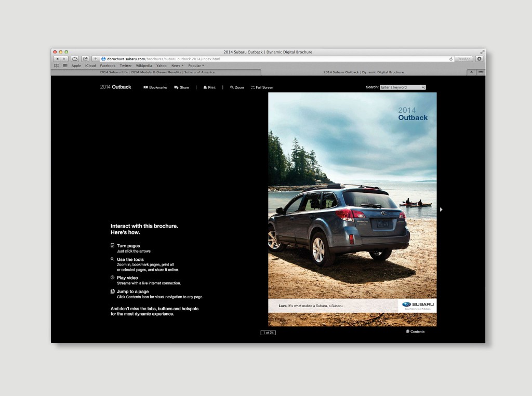Image resolution: width=532 pixels, height=396 pixels.
Task: Click the Play video icon in instructions
Action: click(113, 278)
